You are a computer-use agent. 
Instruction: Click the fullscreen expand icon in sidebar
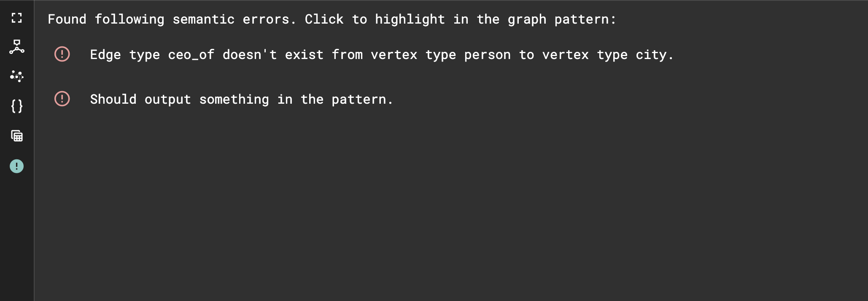pyautogui.click(x=16, y=19)
